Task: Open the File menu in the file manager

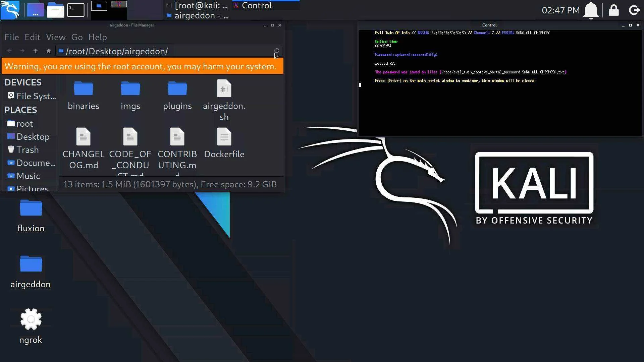Action: (12, 37)
